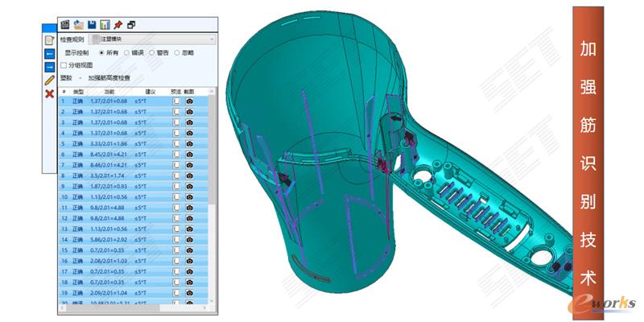Select the pencil edit icon in sidebar
This screenshot has width=644, height=322.
[49, 80]
